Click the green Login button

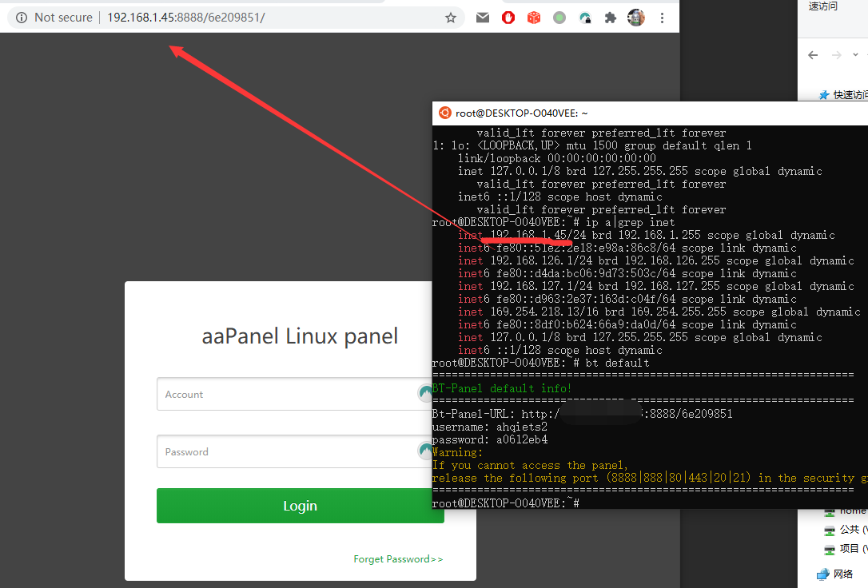pos(300,506)
